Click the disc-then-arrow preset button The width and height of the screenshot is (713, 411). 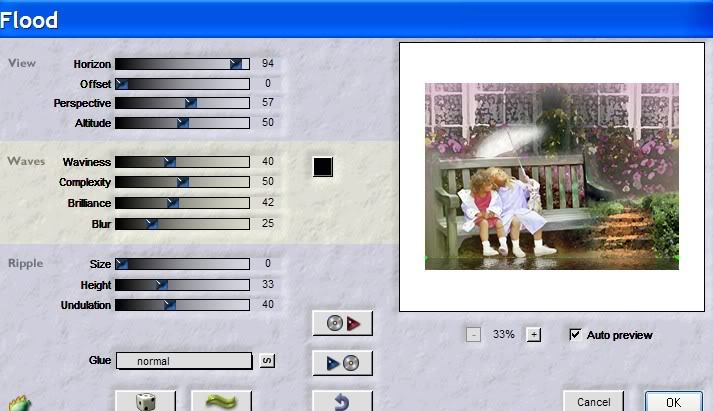click(x=343, y=323)
